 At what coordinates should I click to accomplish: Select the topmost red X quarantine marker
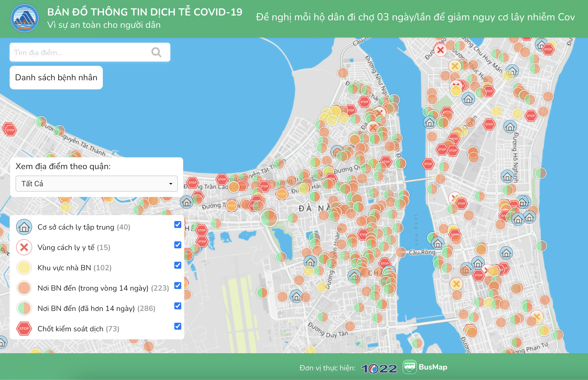[x=440, y=50]
